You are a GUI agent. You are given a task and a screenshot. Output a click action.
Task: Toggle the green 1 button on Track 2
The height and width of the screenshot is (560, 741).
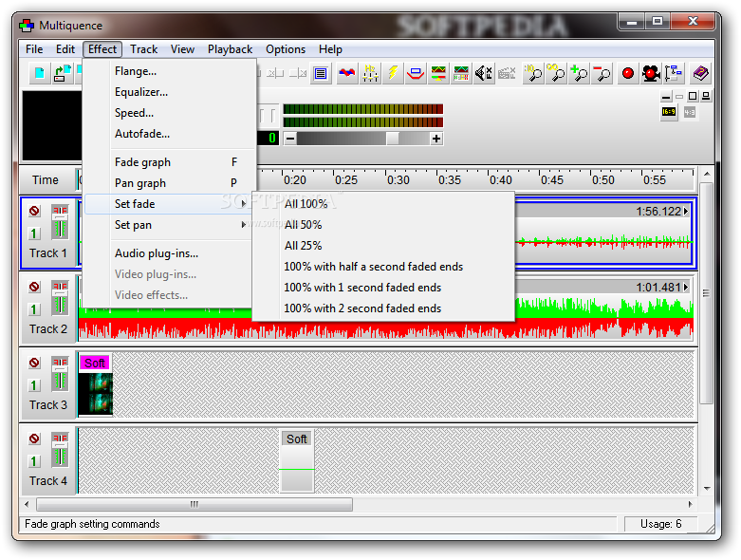(x=33, y=309)
